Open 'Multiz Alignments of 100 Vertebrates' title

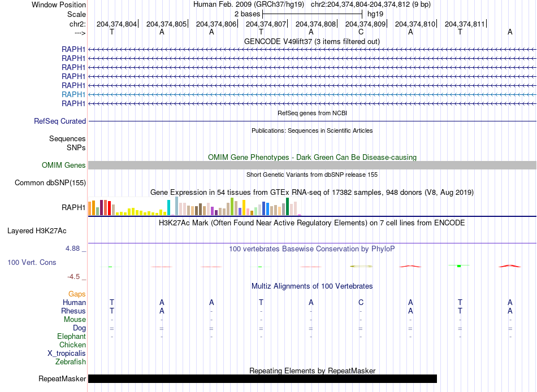tap(312, 286)
